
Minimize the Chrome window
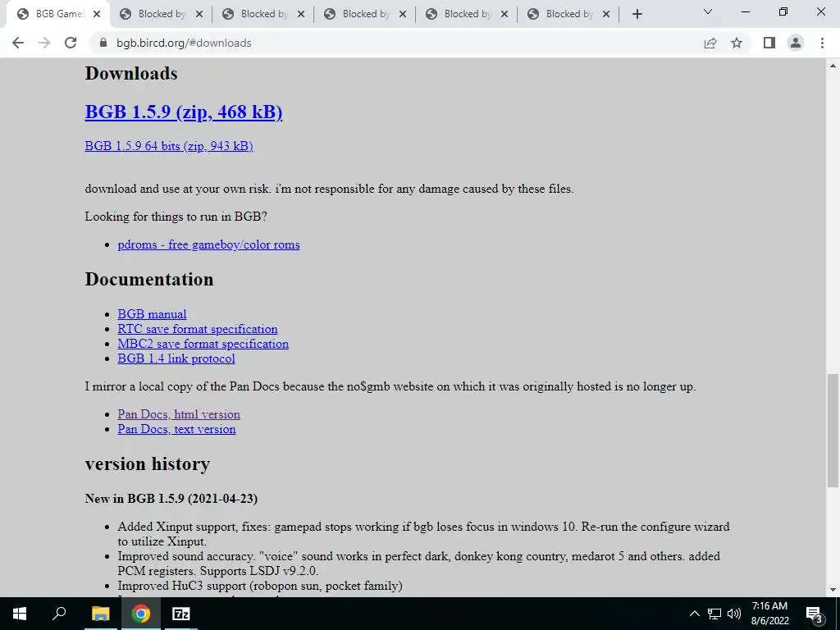(745, 11)
